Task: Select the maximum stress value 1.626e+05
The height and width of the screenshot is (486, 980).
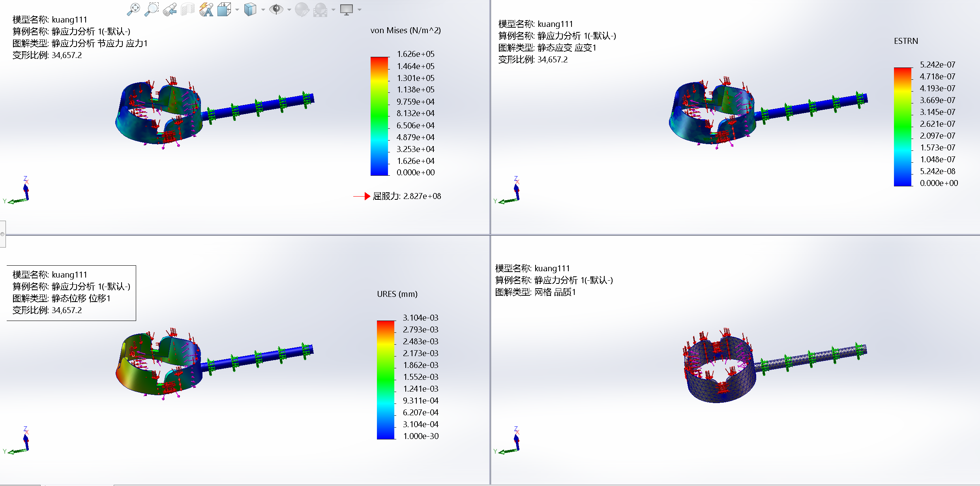Action: [x=416, y=54]
